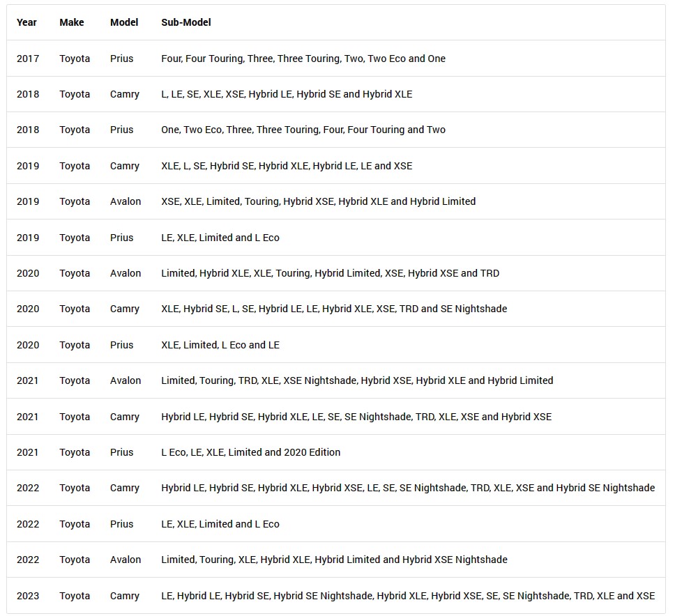Click the 2019 Camry sub-model list
Viewport: 675px width, 616px height.
pos(287,166)
